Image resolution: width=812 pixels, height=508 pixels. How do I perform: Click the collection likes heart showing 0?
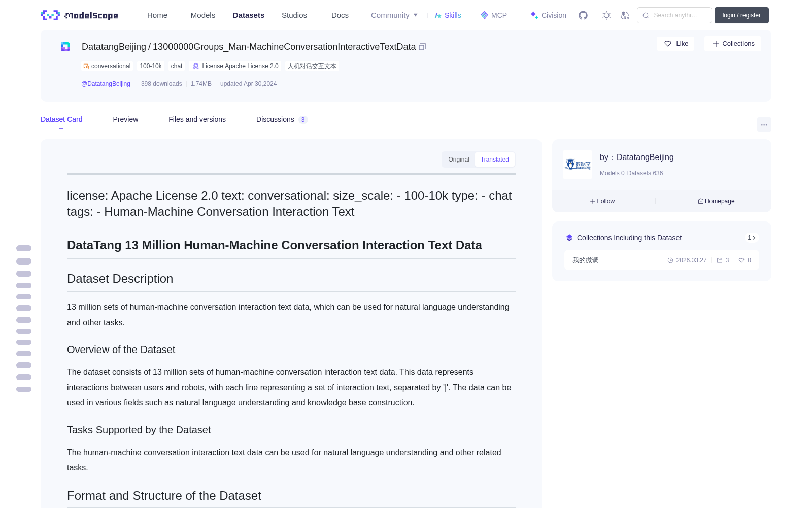click(x=745, y=260)
